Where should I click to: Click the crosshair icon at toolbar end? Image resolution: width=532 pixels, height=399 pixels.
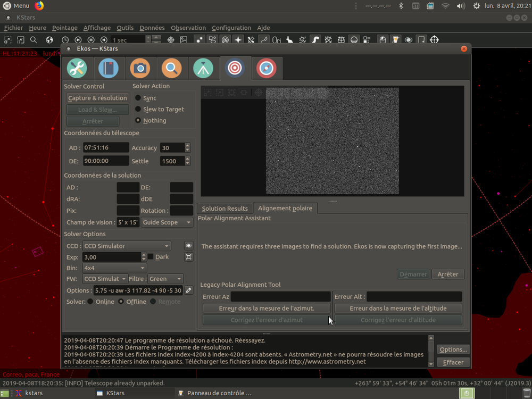click(x=434, y=40)
